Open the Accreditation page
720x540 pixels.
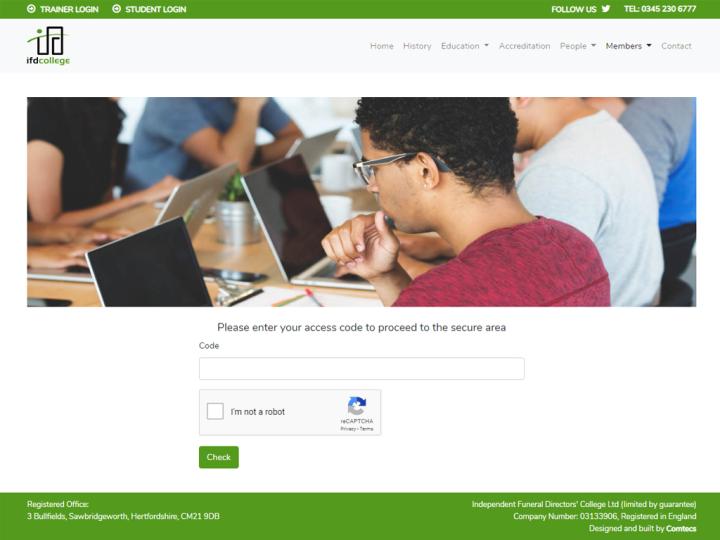(524, 46)
